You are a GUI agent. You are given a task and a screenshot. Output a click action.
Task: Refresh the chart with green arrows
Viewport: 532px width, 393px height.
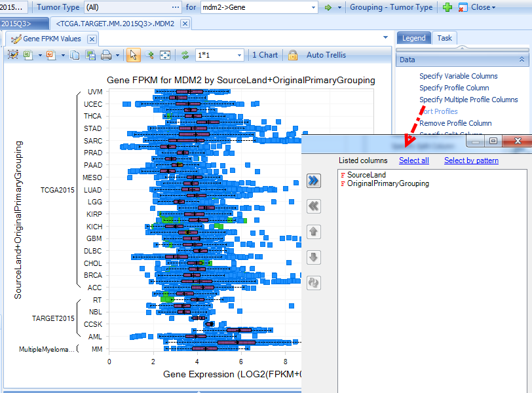[185, 55]
